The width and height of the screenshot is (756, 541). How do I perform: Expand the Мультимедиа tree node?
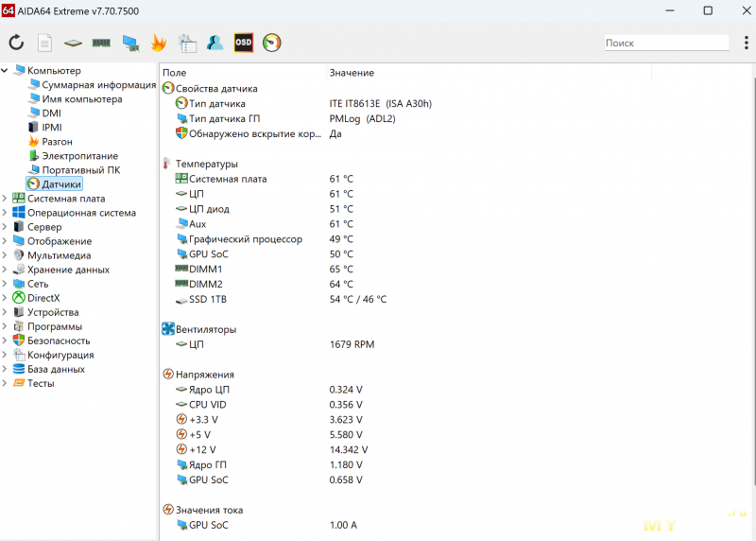5,255
